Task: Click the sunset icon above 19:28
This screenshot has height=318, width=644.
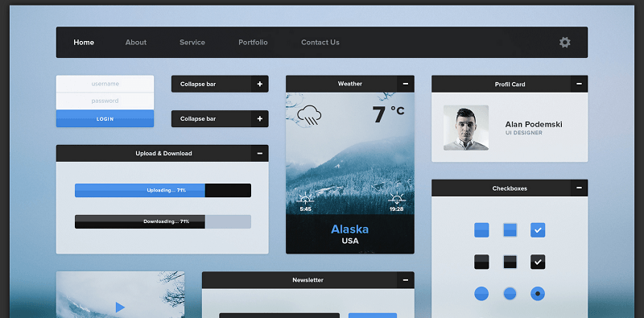Action: (x=397, y=199)
